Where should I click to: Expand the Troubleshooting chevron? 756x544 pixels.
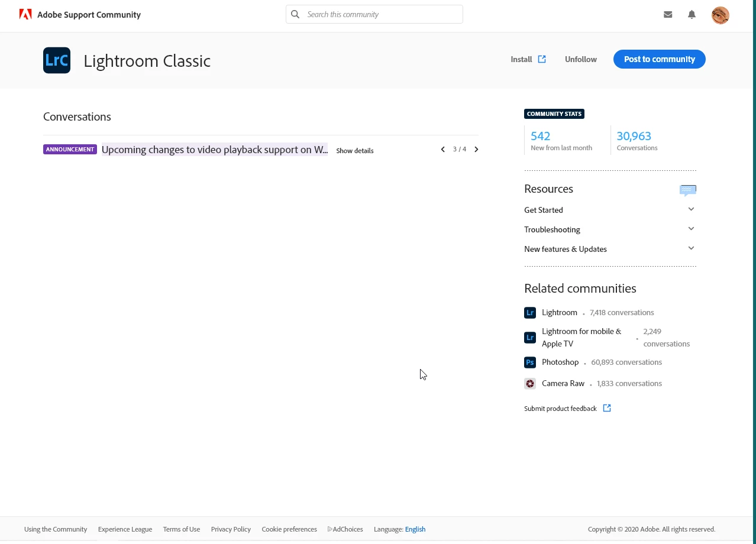coord(691,229)
